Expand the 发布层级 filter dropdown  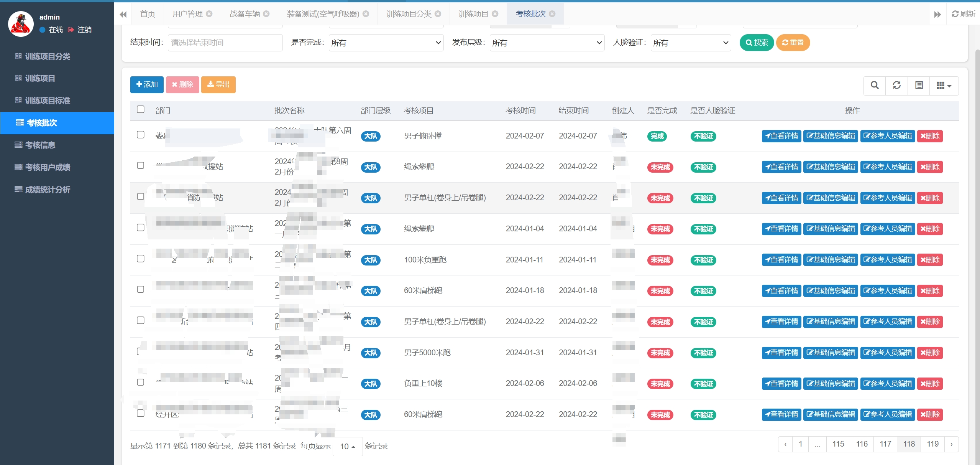tap(547, 43)
